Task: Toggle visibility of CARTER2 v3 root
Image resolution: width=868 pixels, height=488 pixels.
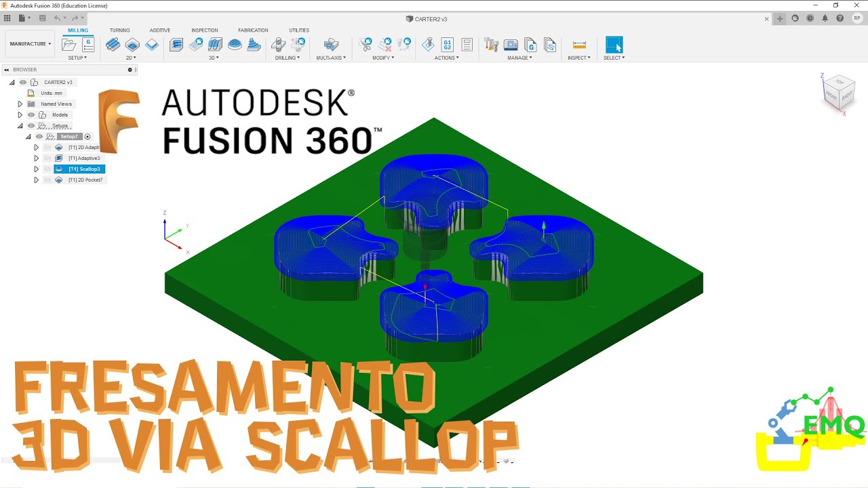Action: [x=23, y=82]
